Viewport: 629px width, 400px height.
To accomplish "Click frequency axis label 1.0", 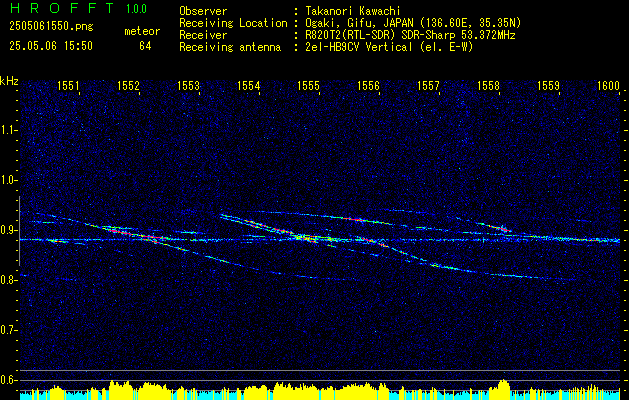I will [7, 180].
